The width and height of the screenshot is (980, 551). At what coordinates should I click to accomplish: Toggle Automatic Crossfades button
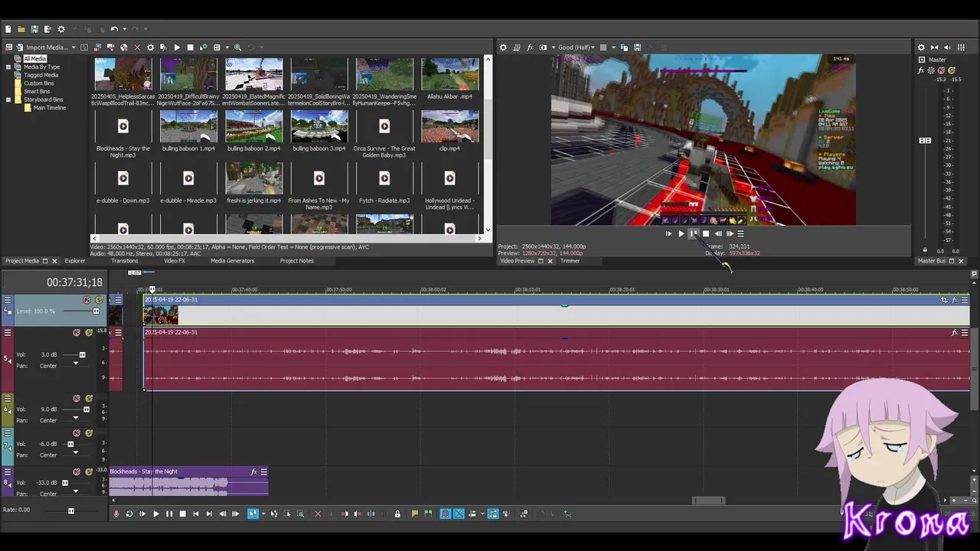pyautogui.click(x=459, y=514)
